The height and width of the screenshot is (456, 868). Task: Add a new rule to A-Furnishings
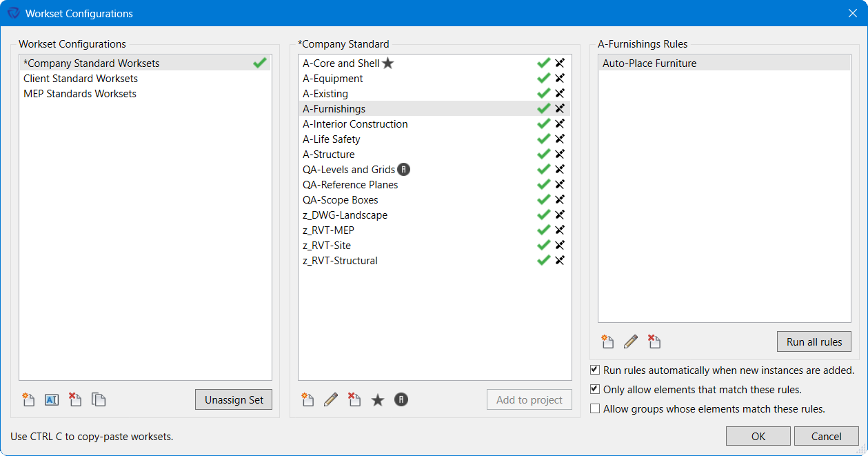[x=607, y=341]
